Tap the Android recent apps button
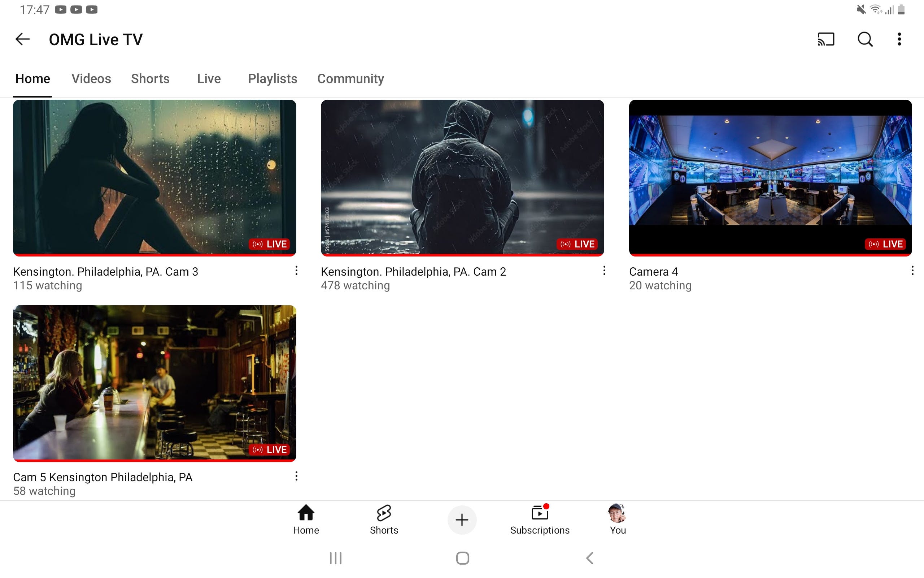 [x=335, y=558]
